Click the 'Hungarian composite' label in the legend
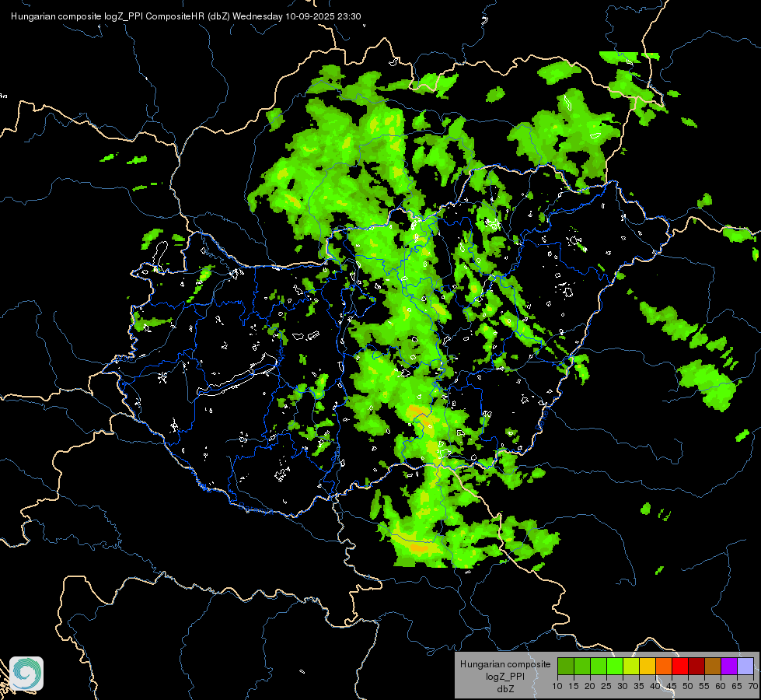The height and width of the screenshot is (700, 761). tap(505, 664)
